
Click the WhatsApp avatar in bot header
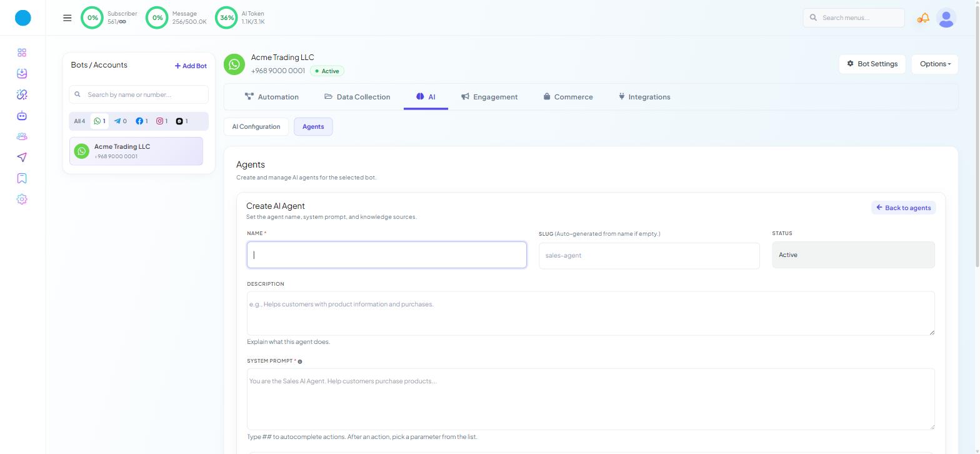click(234, 64)
